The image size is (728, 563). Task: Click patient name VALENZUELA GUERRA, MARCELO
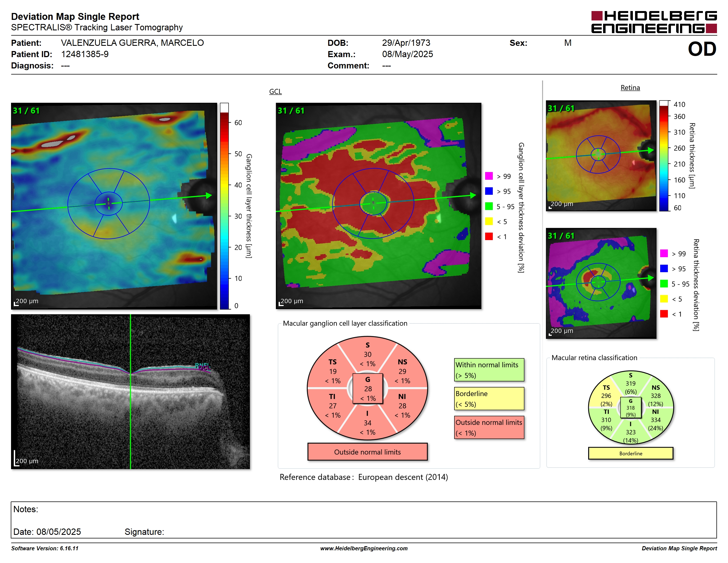point(132,43)
